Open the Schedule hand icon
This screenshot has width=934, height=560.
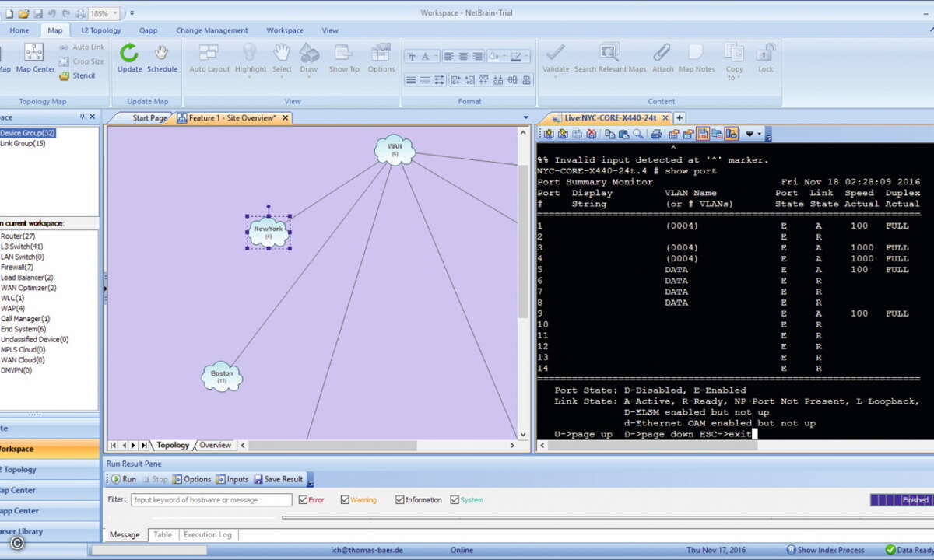162,54
